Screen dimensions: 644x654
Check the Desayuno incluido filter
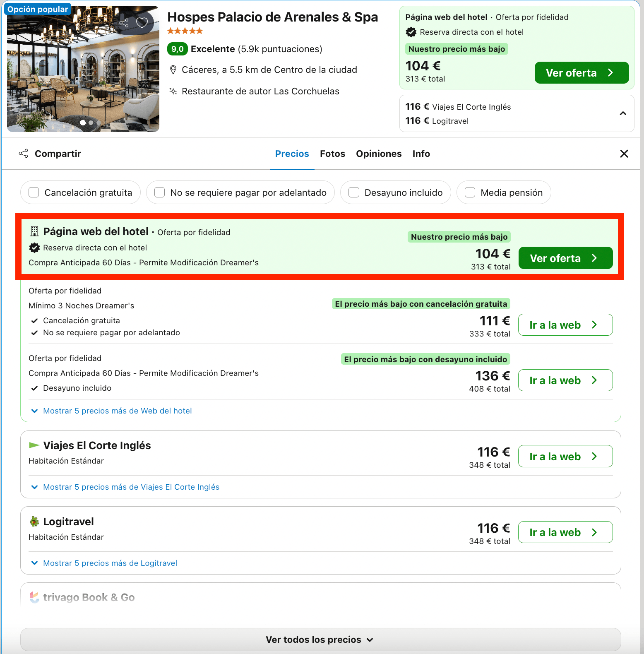(x=354, y=192)
